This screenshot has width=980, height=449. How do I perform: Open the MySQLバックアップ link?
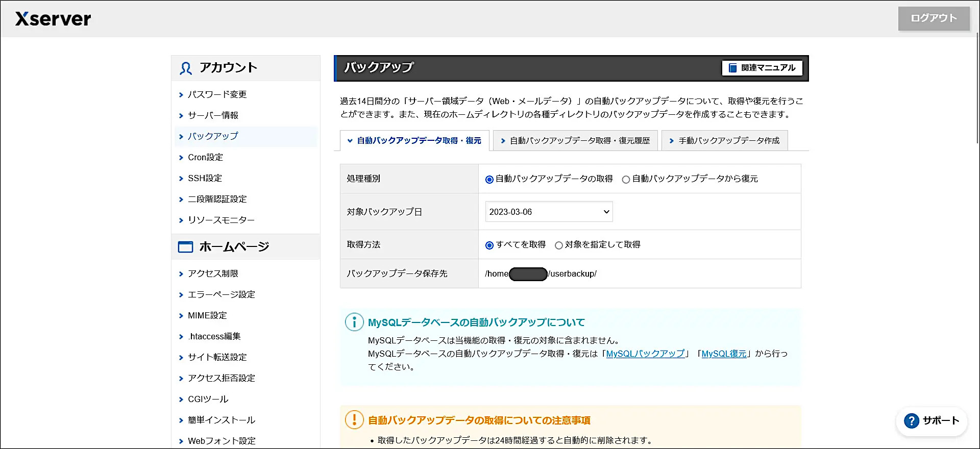[x=645, y=354]
